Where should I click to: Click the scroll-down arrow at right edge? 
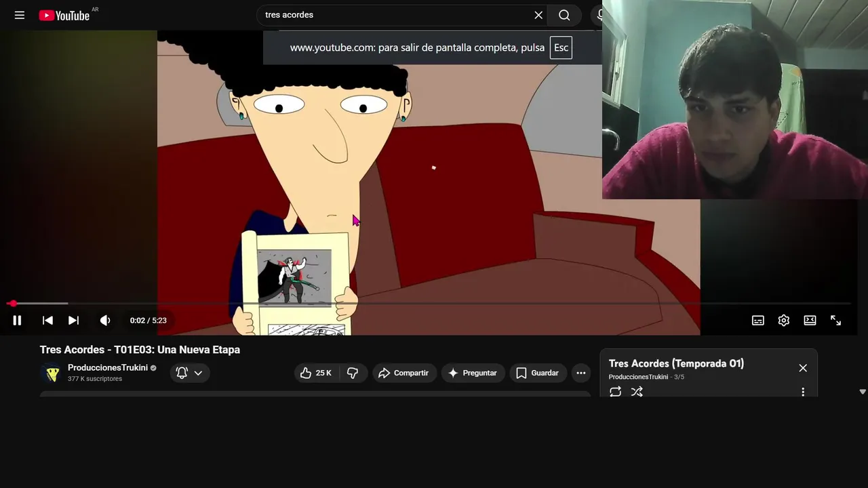coord(863,392)
